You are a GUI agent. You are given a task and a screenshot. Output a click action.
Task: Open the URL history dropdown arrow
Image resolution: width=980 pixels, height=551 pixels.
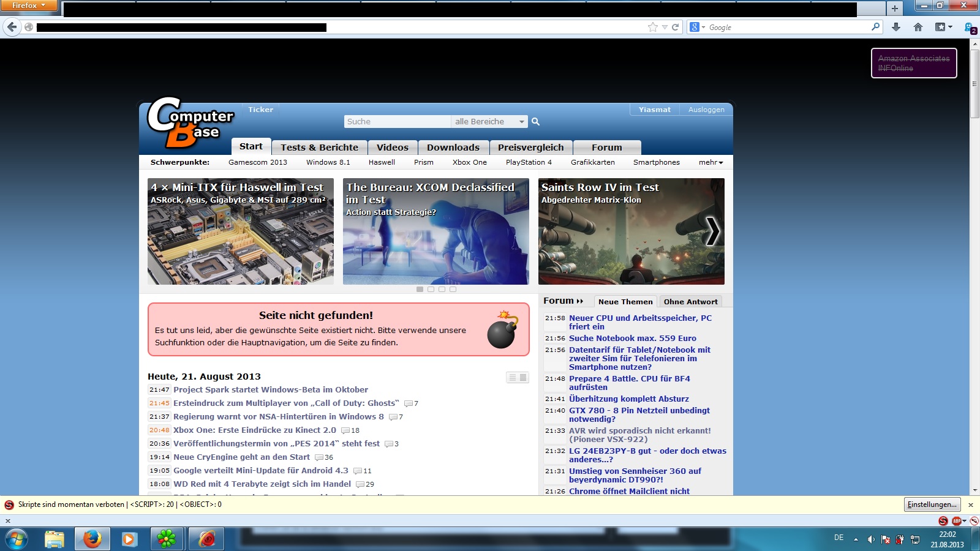(665, 27)
